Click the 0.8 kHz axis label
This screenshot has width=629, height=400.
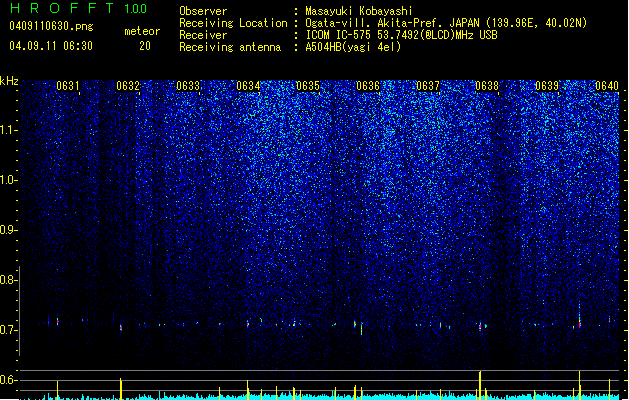point(8,280)
